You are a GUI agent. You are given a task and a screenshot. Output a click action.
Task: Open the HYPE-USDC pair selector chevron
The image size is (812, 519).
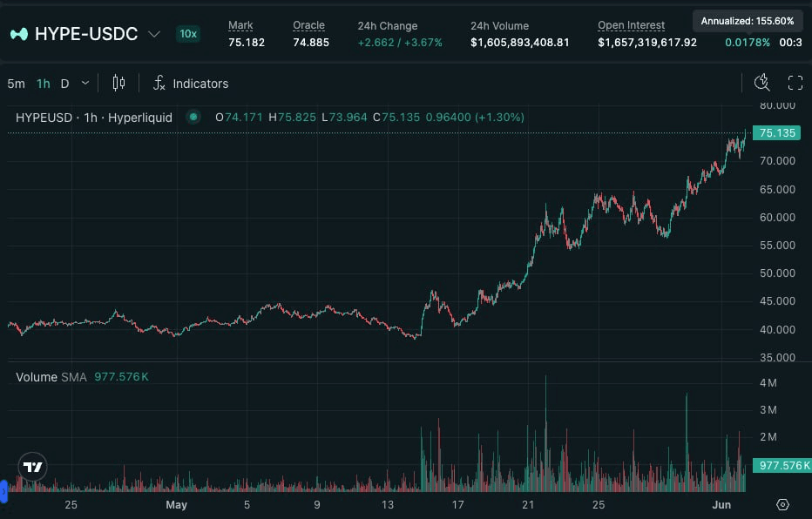coord(154,34)
